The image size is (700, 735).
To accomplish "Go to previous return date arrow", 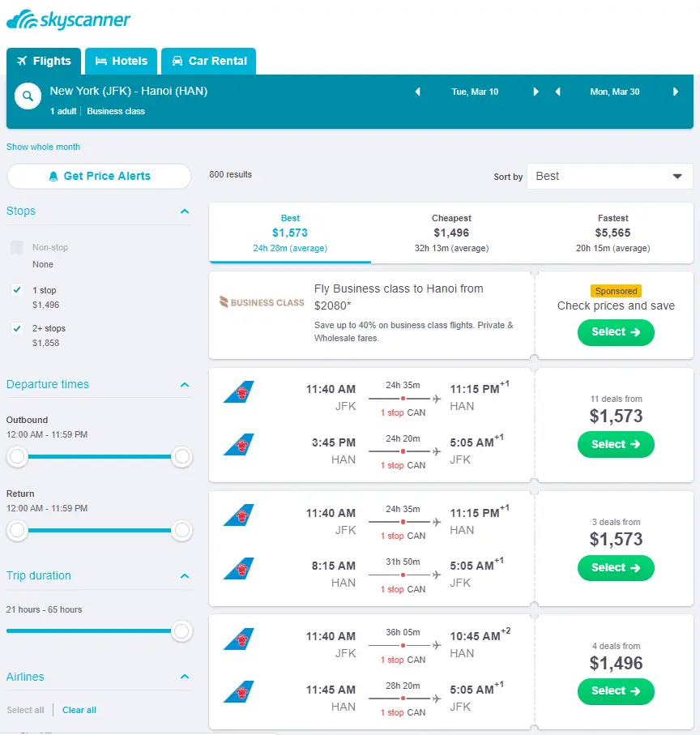I will (x=557, y=92).
